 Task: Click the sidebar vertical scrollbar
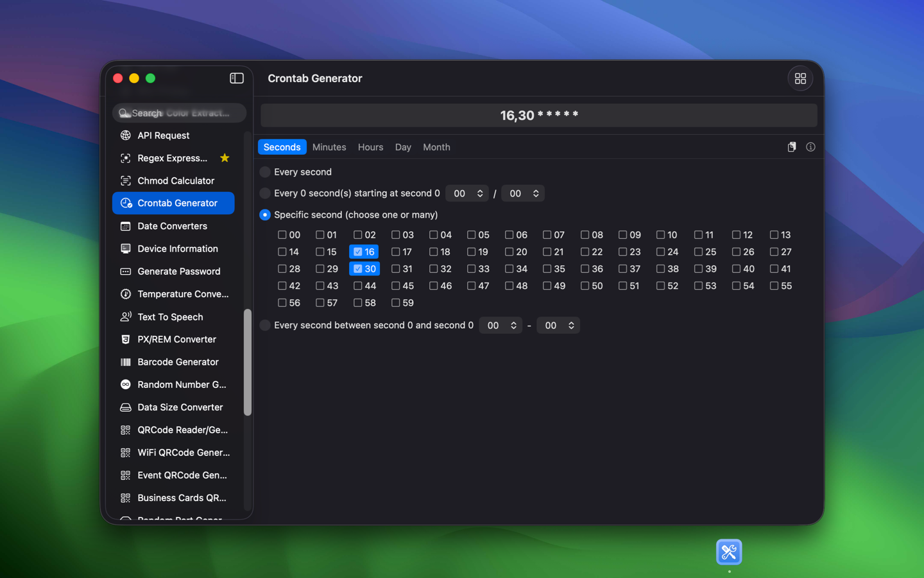248,362
